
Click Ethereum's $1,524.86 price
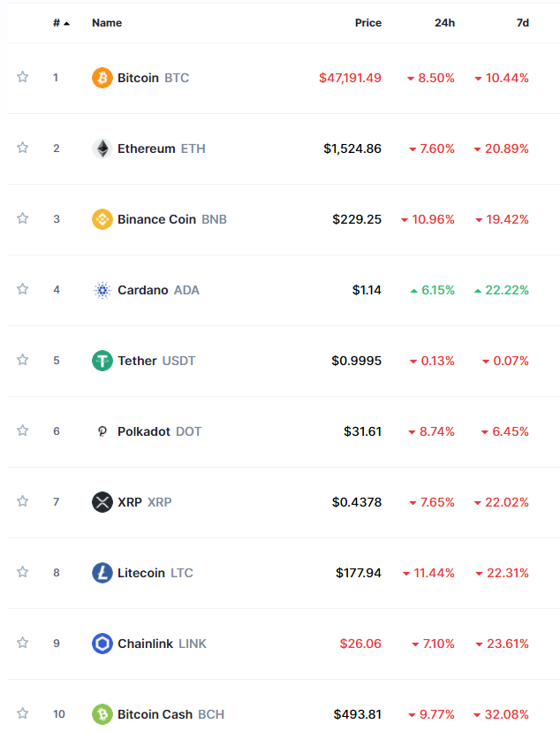tap(352, 149)
